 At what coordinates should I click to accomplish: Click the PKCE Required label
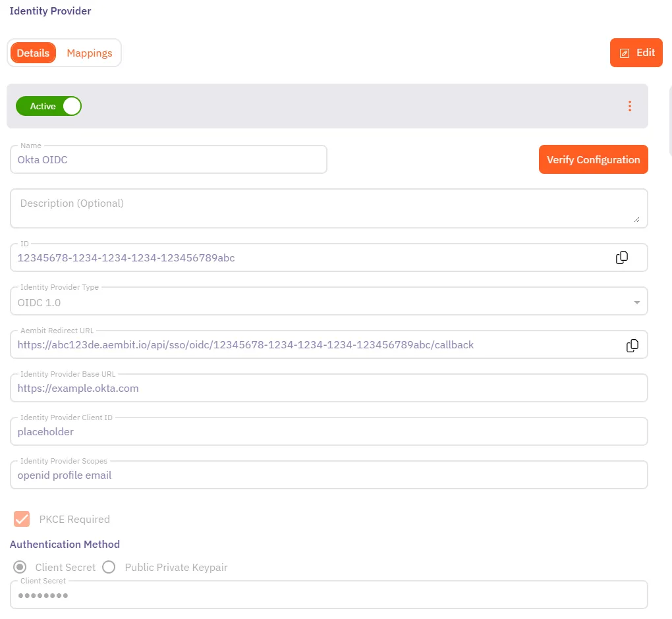(74, 519)
